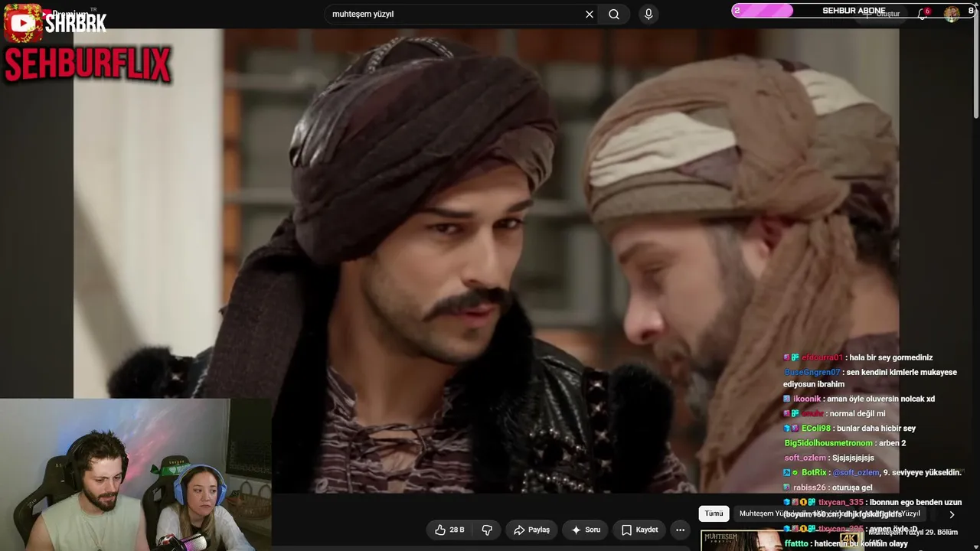Screen dimensions: 980x551
Task: Open the account avatar menu
Action: pyautogui.click(x=952, y=14)
